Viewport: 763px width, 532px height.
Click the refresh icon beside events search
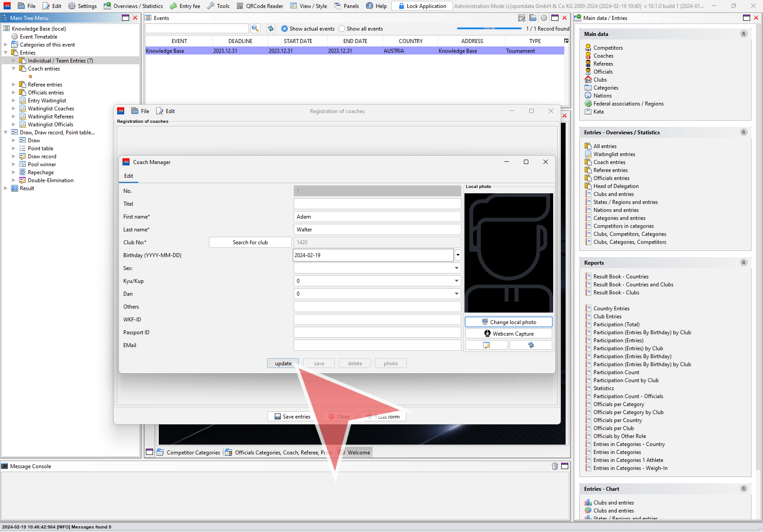[271, 28]
